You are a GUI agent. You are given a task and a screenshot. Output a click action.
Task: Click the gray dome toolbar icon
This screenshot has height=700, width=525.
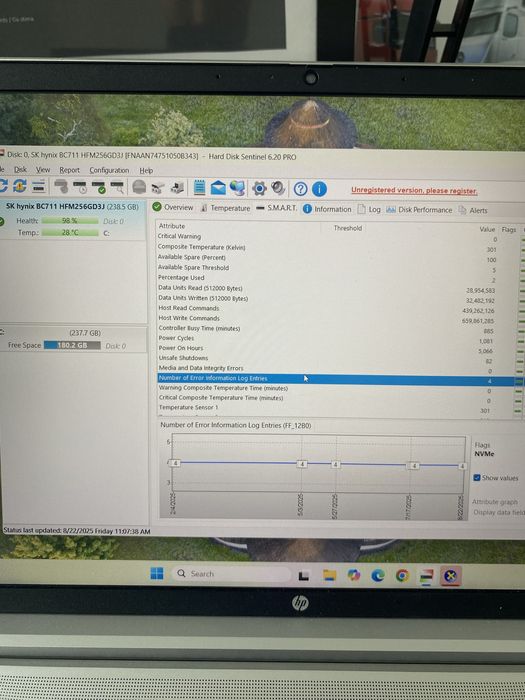click(139, 187)
